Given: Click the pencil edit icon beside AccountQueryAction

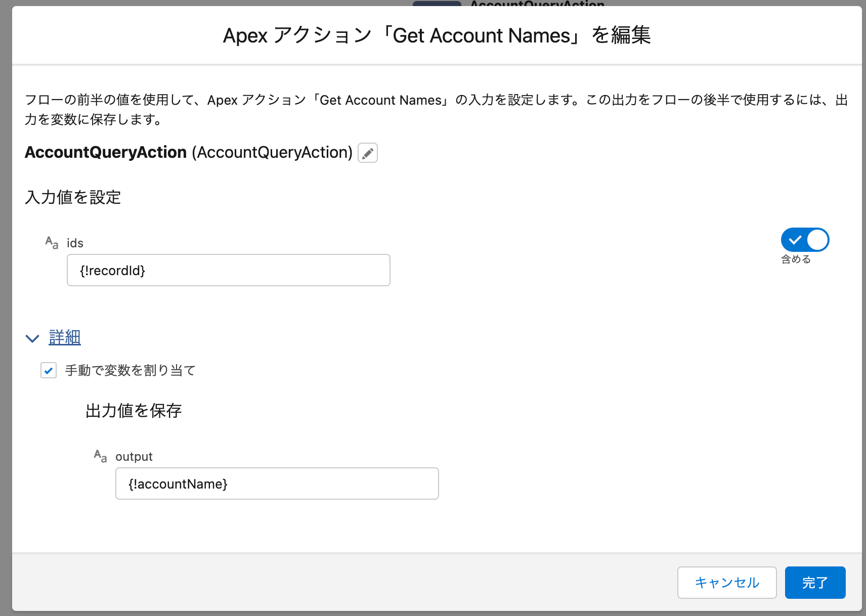Looking at the screenshot, I should [x=368, y=153].
